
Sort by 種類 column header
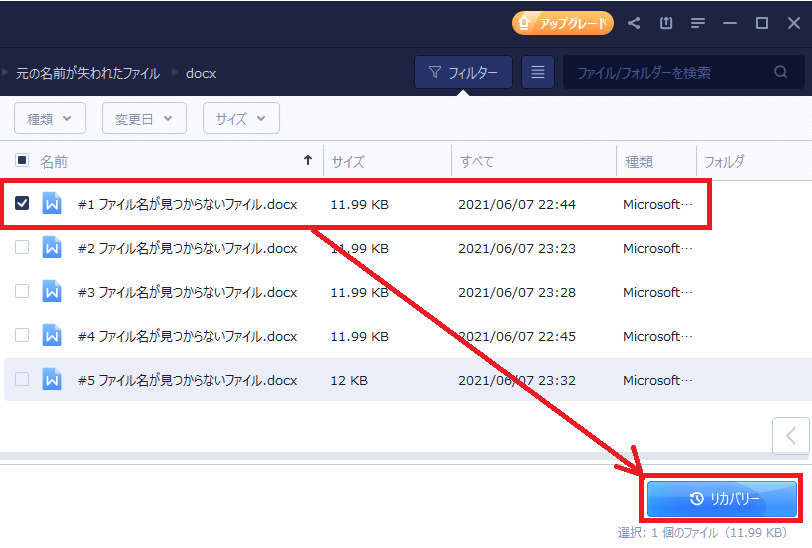click(x=639, y=162)
